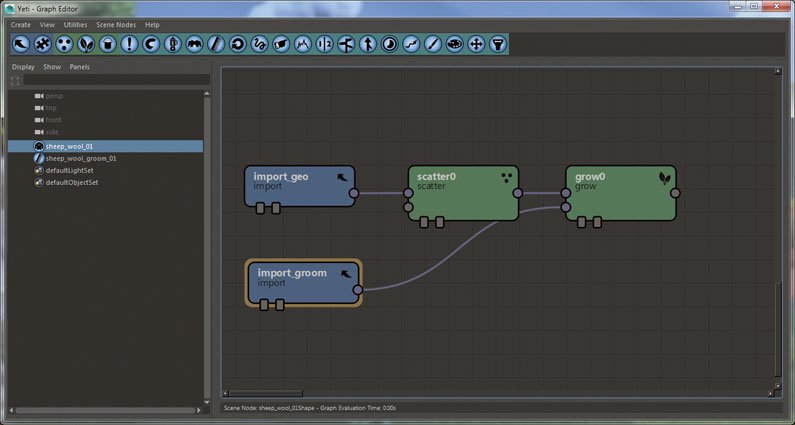The width and height of the screenshot is (795, 425).
Task: Click the graph horizontal scrollbar thumb
Action: (265, 393)
